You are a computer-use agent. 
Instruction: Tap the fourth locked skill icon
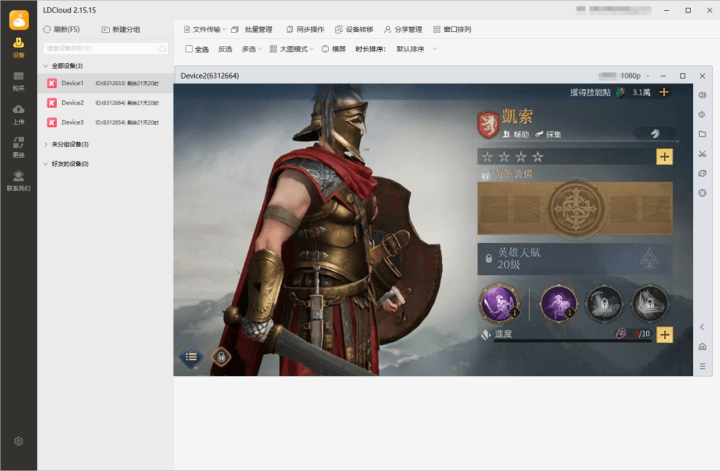[x=650, y=303]
